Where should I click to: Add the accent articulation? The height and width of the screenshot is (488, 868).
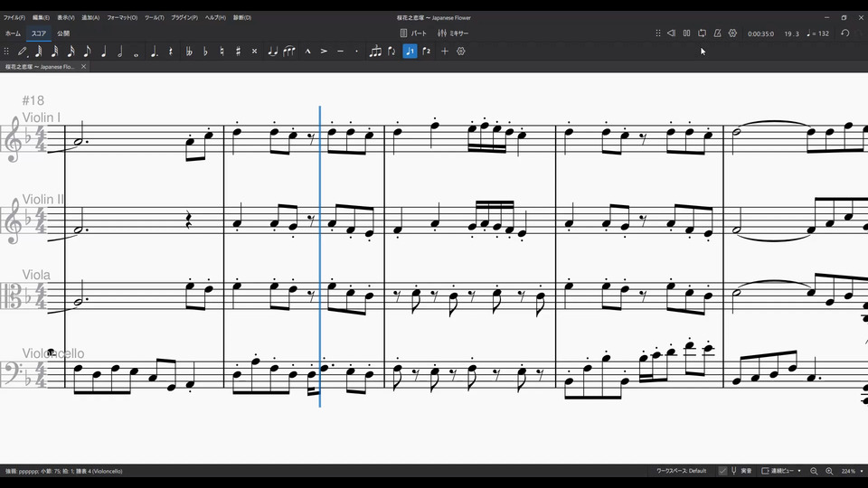(x=324, y=52)
